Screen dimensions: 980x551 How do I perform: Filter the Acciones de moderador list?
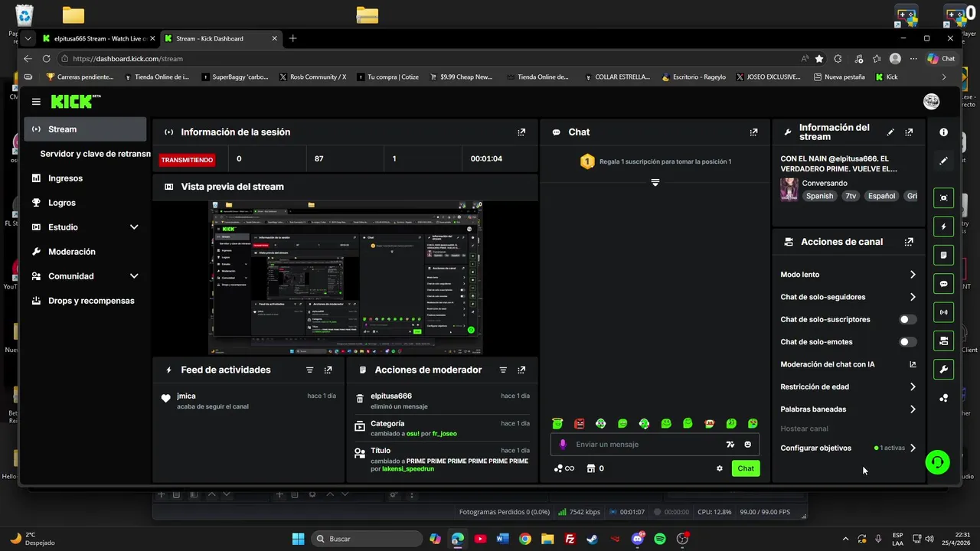click(503, 370)
